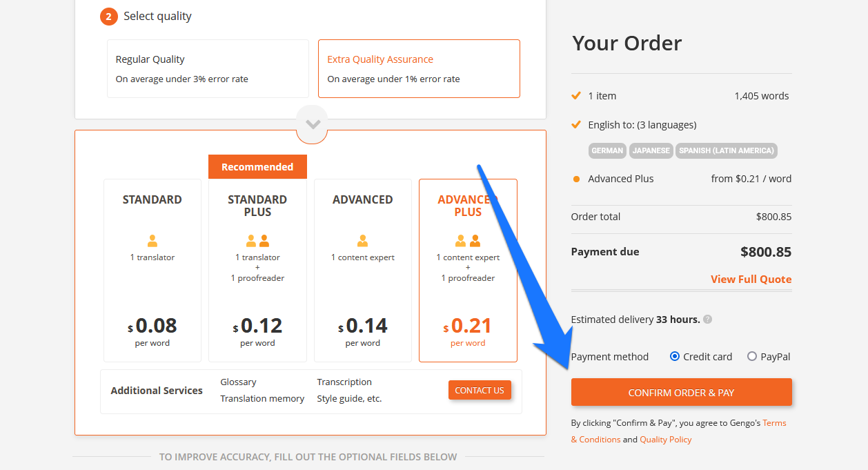
Task: Click the checkmark beside English to
Action: 576,124
